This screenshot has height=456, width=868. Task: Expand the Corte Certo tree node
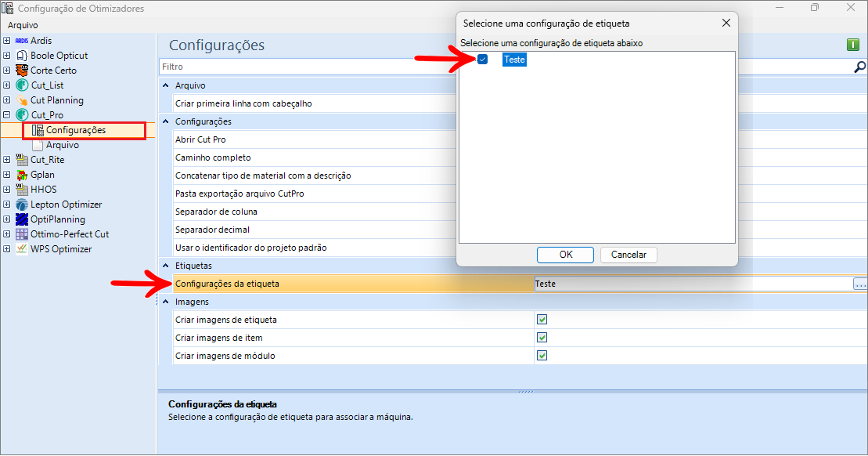(6, 71)
